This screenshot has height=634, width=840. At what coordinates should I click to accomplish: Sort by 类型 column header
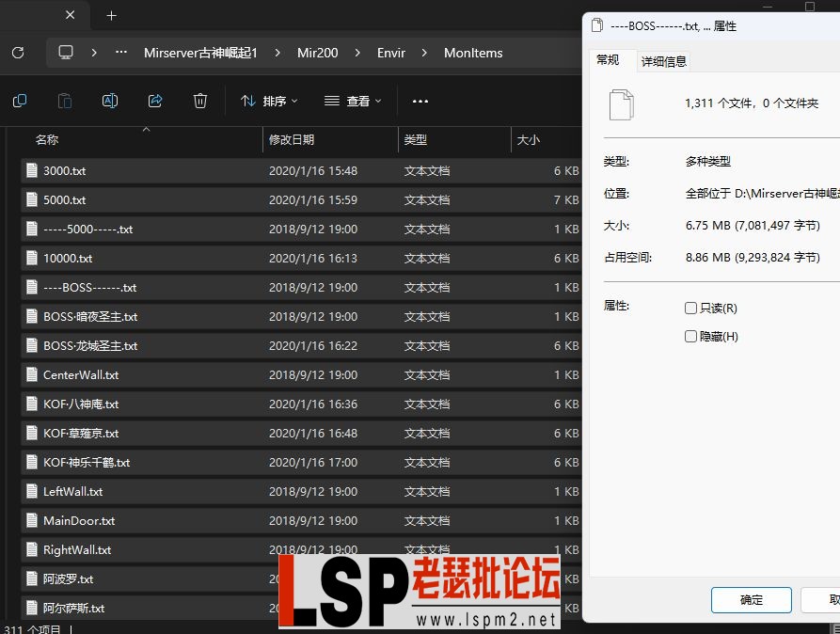point(415,139)
